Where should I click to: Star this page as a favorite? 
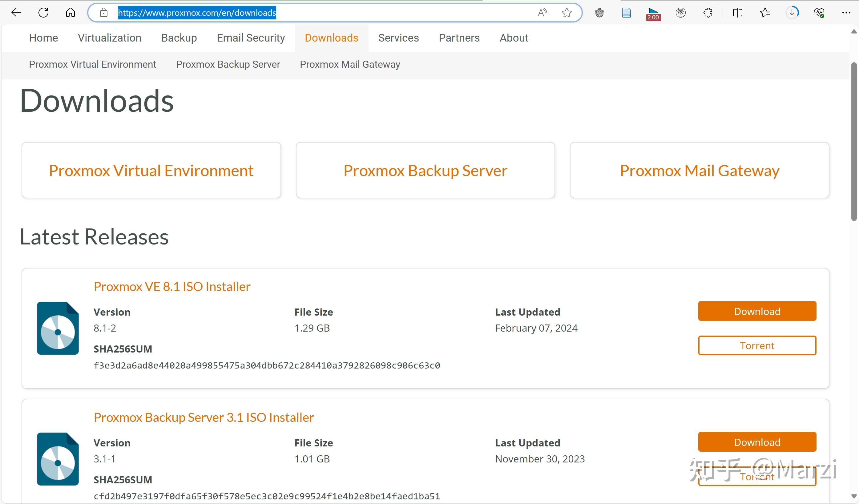pos(567,13)
